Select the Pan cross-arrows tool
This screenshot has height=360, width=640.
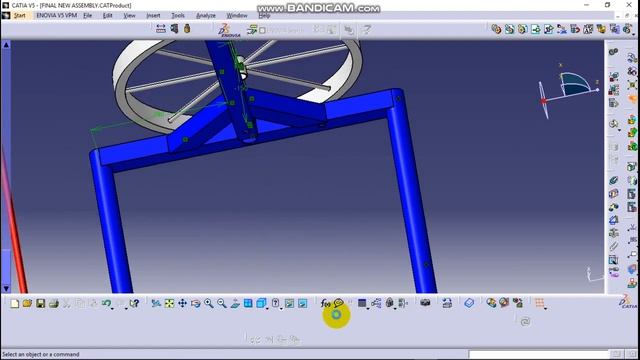[x=182, y=303]
